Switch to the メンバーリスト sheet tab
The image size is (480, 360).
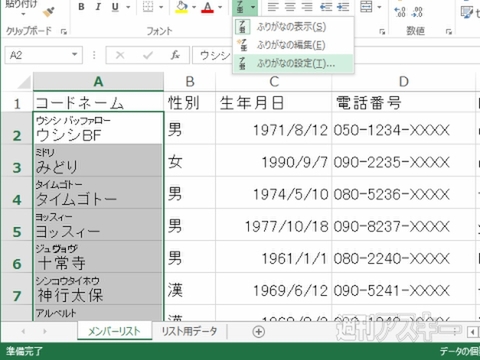(114, 331)
